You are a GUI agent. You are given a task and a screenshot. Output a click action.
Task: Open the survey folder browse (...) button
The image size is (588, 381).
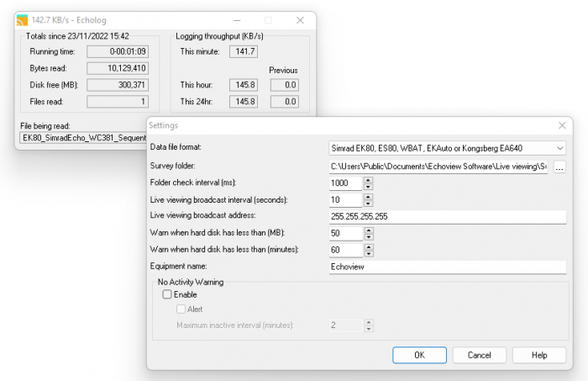tap(559, 167)
